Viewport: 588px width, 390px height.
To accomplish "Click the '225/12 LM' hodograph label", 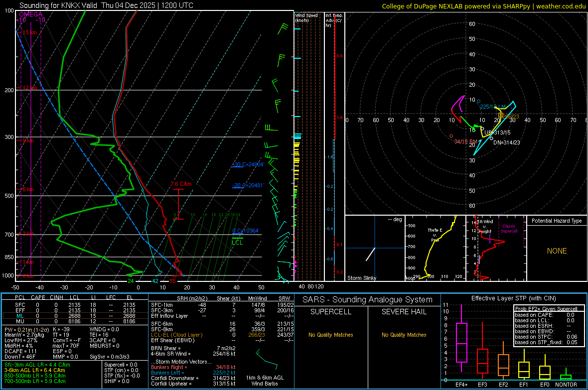I will click(x=492, y=107).
